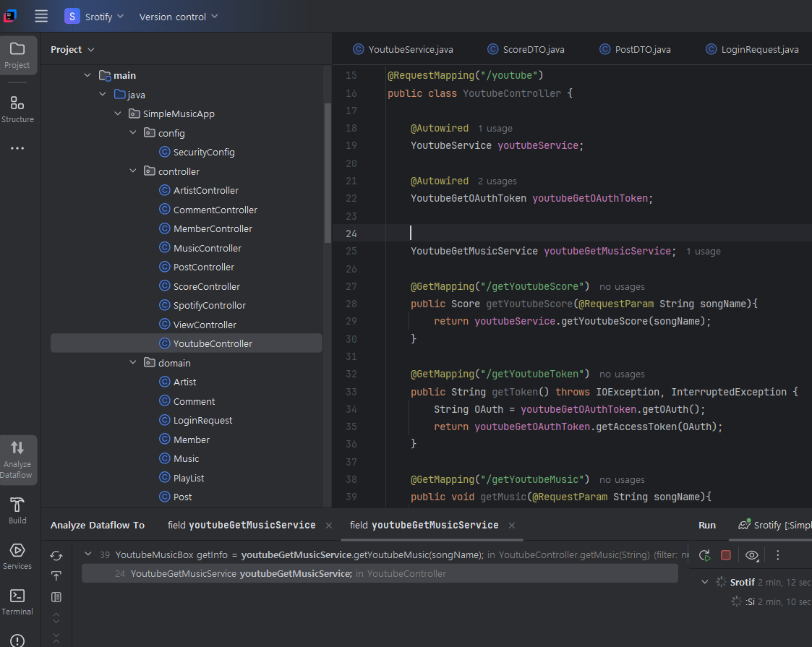Switch to PostDTO.java tab
The image size is (812, 647).
coord(636,49)
